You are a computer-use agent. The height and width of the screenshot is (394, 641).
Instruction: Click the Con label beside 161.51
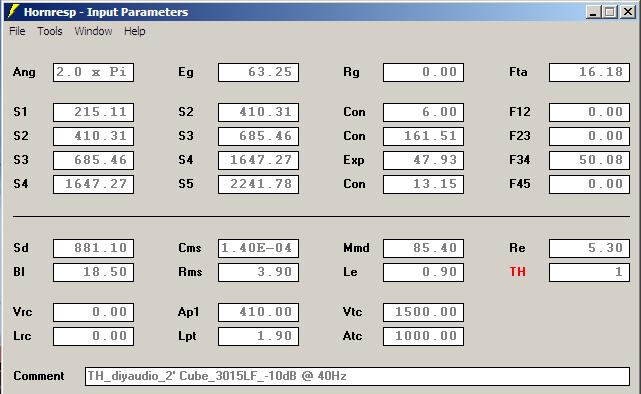coord(354,136)
